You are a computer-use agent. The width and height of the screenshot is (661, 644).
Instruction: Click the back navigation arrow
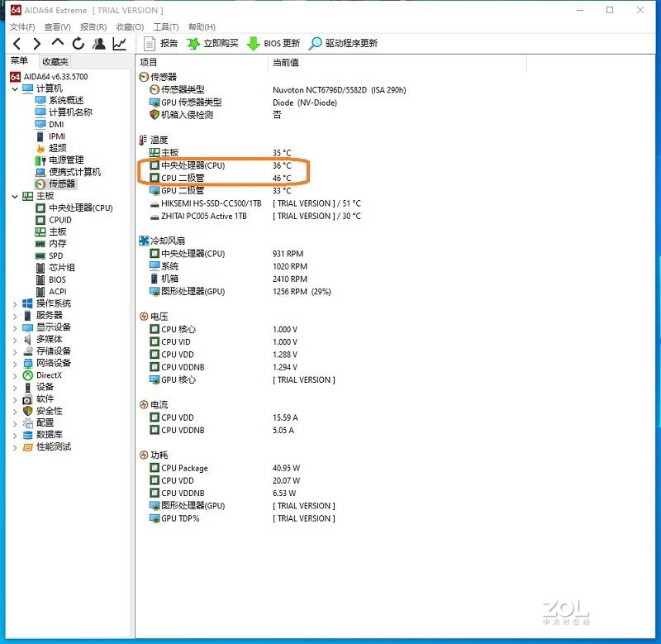[17, 44]
